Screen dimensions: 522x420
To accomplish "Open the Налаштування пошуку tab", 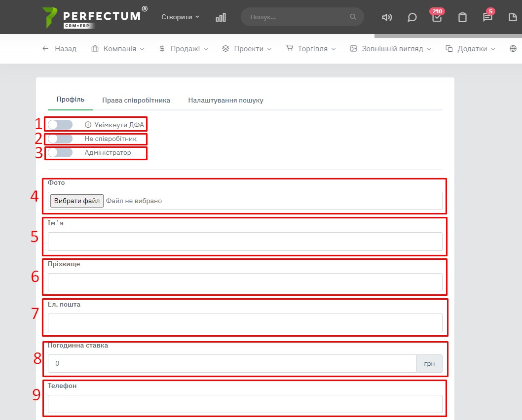I will (225, 100).
